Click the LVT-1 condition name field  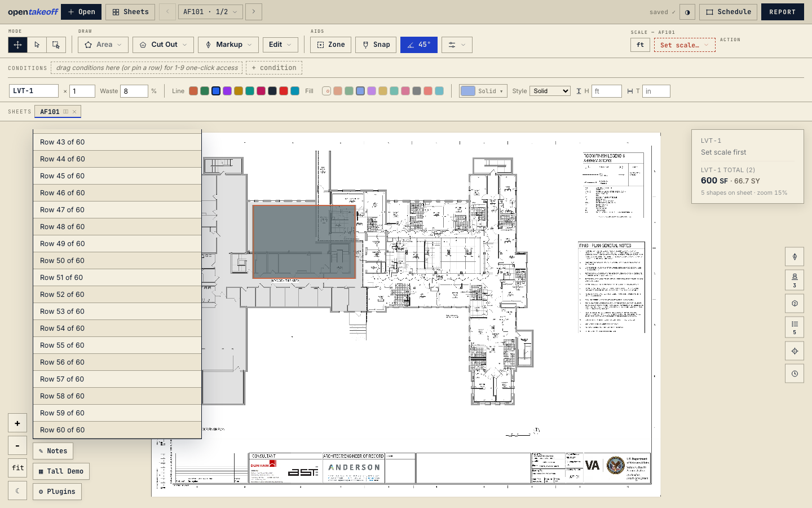point(34,91)
